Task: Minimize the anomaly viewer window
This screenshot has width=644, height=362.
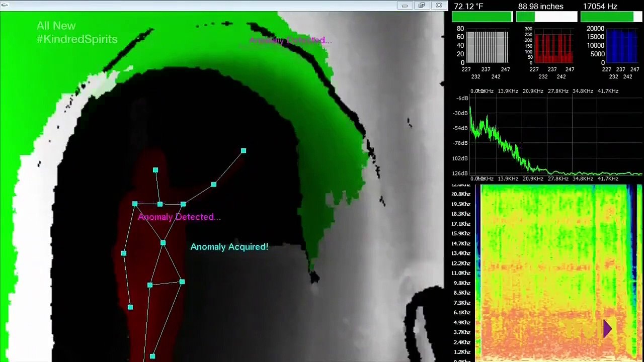Action: coord(405,6)
